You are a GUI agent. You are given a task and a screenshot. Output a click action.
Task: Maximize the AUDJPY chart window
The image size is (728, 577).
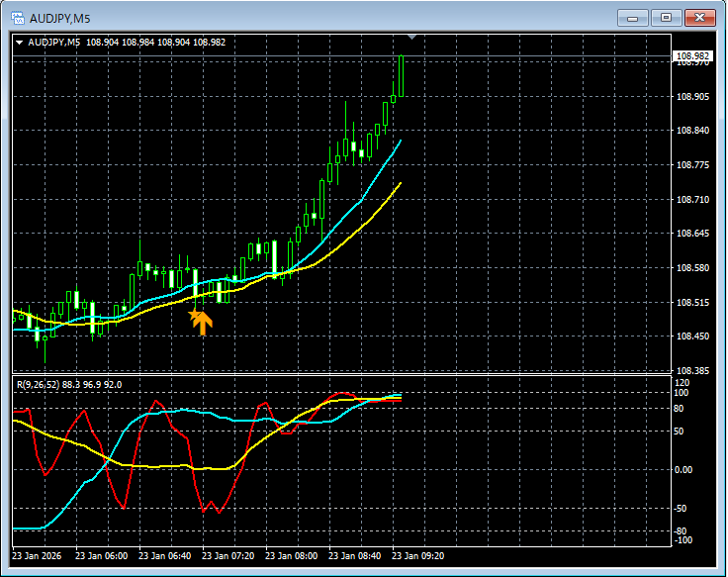pyautogui.click(x=666, y=18)
